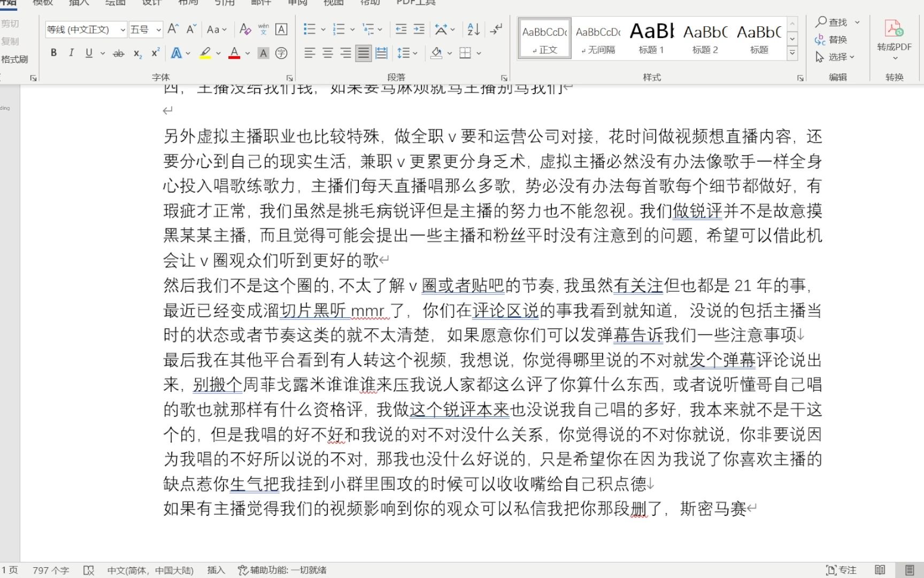Image resolution: width=924 pixels, height=578 pixels.
Task: Open the font size dropdown
Action: tap(158, 29)
